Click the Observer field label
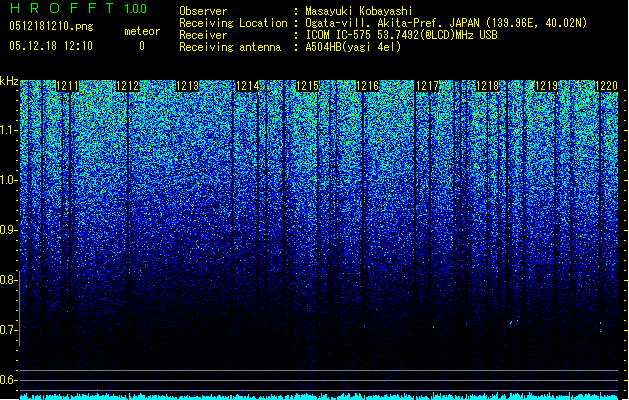629x400 pixels. (x=203, y=11)
